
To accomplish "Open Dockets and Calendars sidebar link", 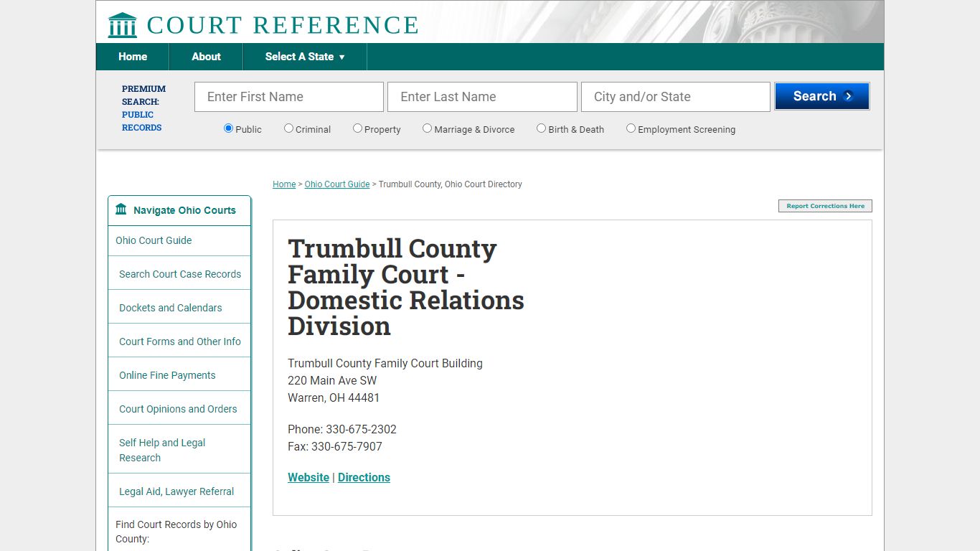I will click(171, 308).
